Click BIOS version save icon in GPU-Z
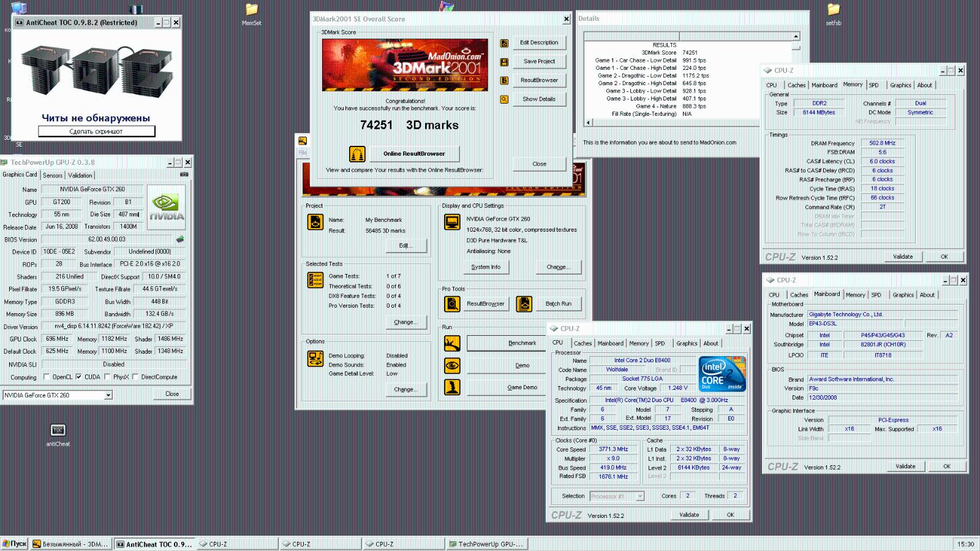This screenshot has width=980, height=551. point(180,239)
